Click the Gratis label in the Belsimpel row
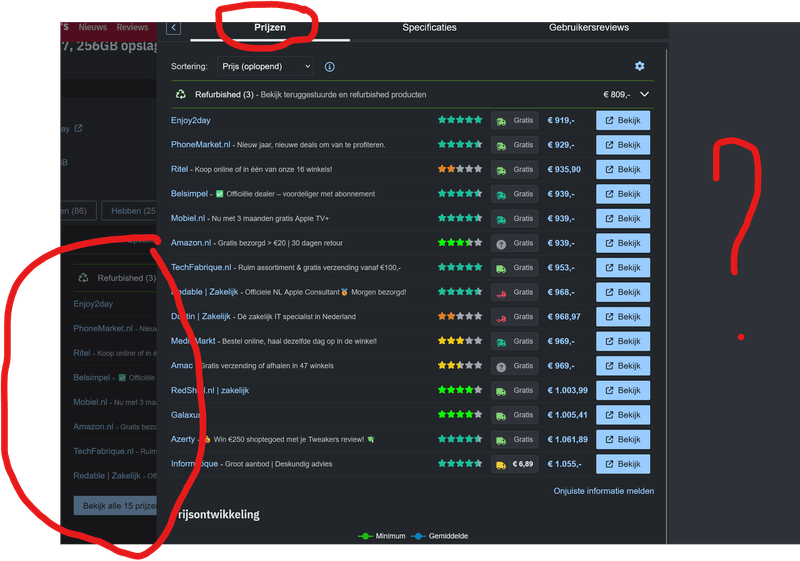The width and height of the screenshot is (800, 561). point(523,194)
